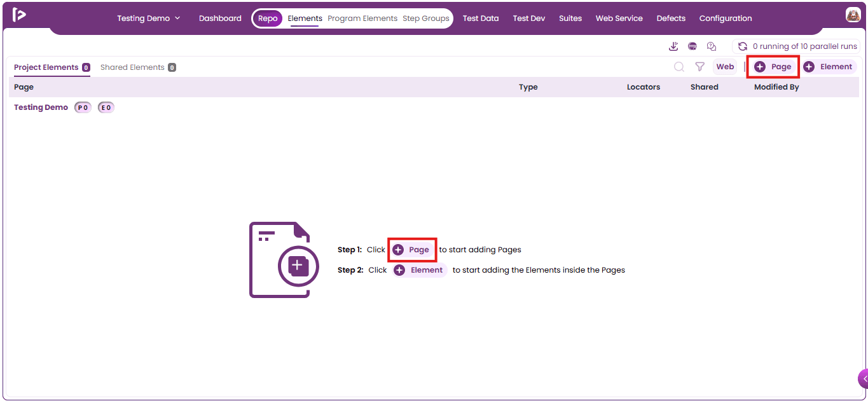The image size is (868, 401).
Task: Switch to the Shared Elements tab
Action: 138,67
